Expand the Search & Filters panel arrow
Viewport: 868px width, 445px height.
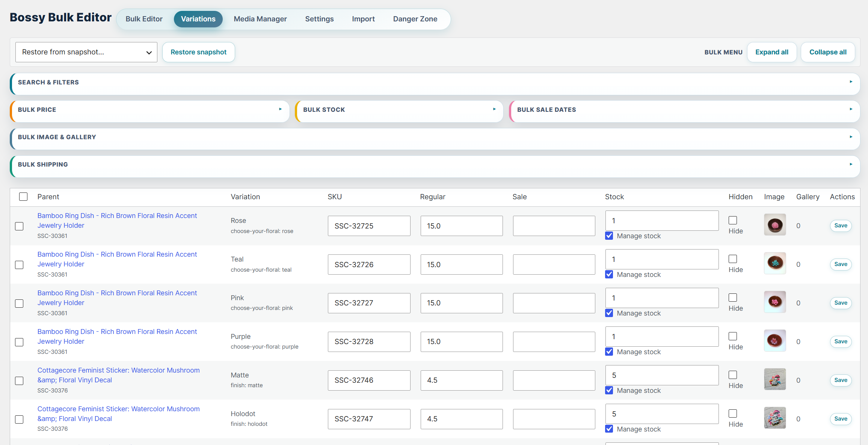click(851, 82)
